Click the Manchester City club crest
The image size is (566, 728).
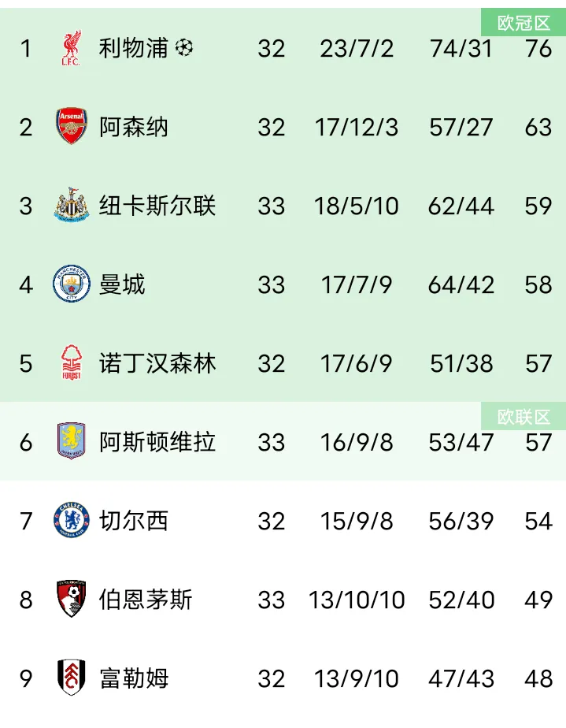[72, 284]
